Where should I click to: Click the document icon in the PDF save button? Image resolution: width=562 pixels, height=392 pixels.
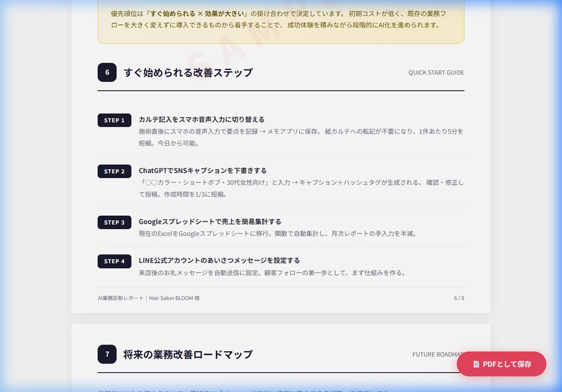coord(476,364)
